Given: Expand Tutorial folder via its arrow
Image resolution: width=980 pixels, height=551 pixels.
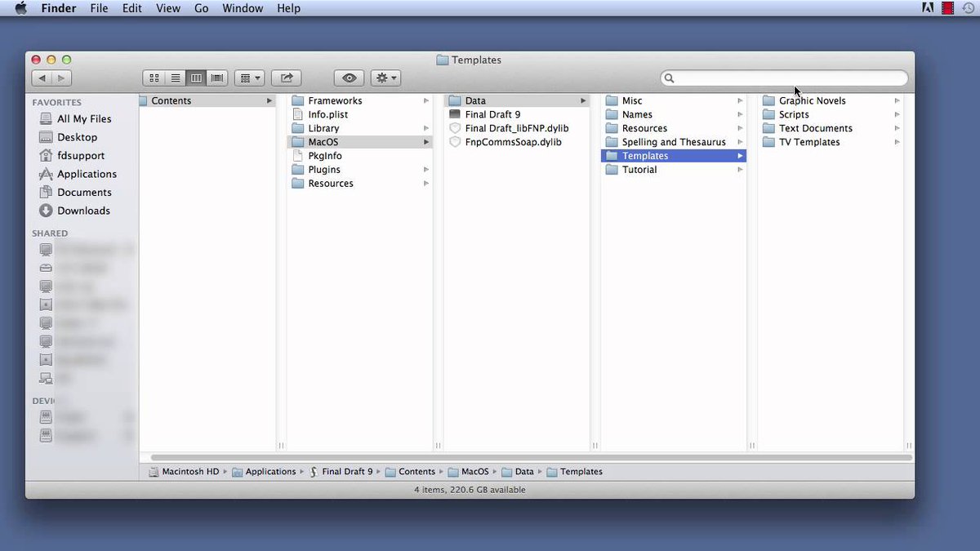Looking at the screenshot, I should pyautogui.click(x=740, y=170).
